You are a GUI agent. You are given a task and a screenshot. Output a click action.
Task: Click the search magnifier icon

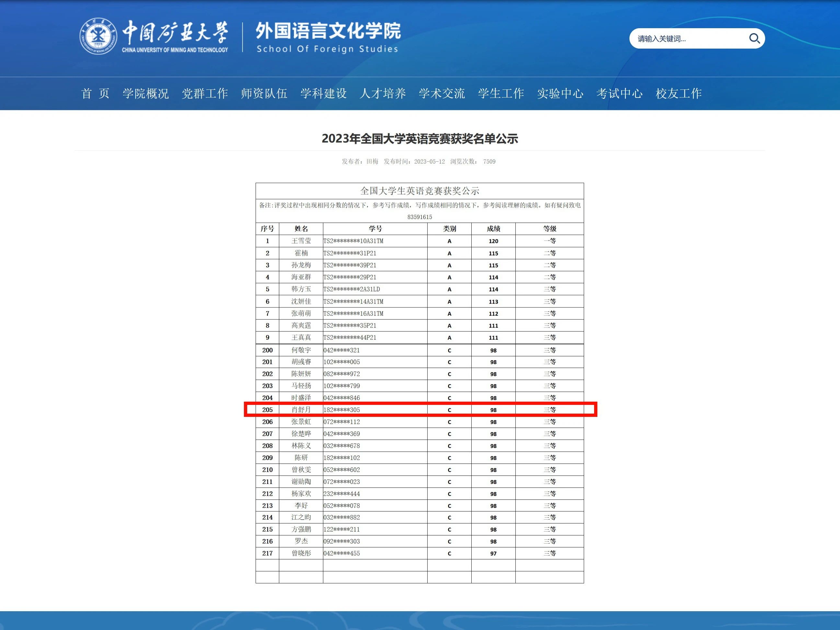(754, 38)
